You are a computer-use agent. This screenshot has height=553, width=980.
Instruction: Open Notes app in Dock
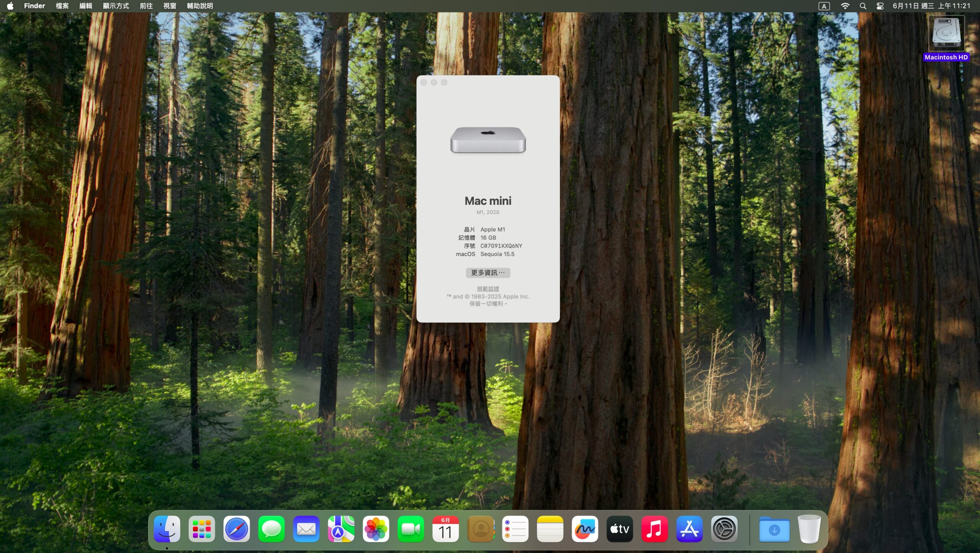[550, 529]
